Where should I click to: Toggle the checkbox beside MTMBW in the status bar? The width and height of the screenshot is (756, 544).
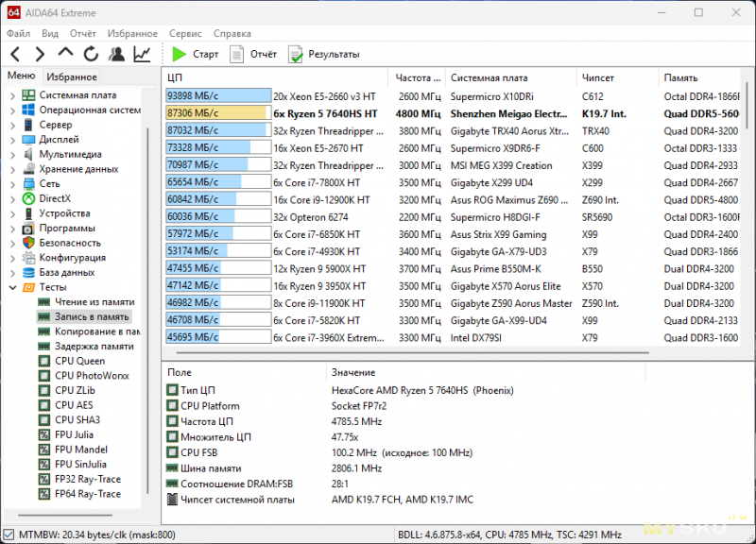(x=9, y=535)
